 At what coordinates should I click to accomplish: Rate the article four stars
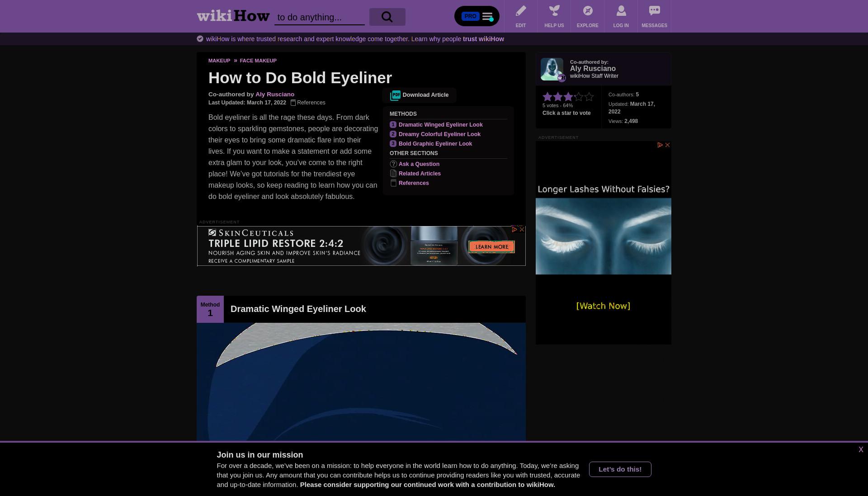coord(579,97)
